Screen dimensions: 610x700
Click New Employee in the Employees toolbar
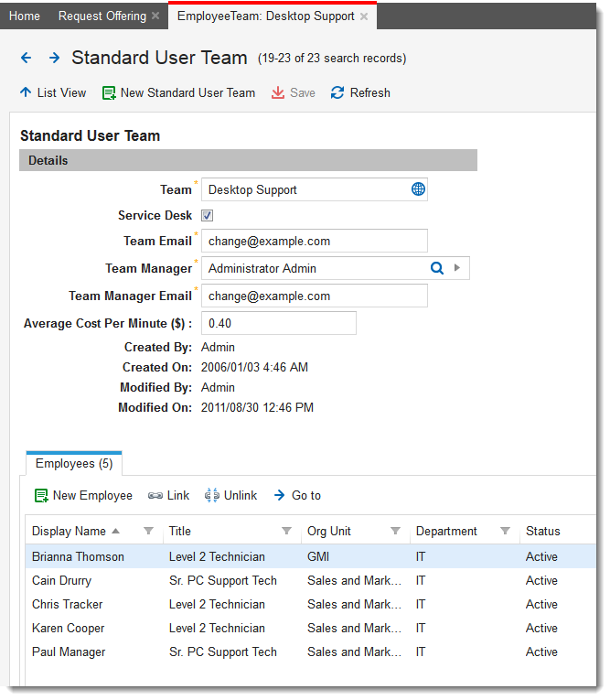[x=83, y=495]
